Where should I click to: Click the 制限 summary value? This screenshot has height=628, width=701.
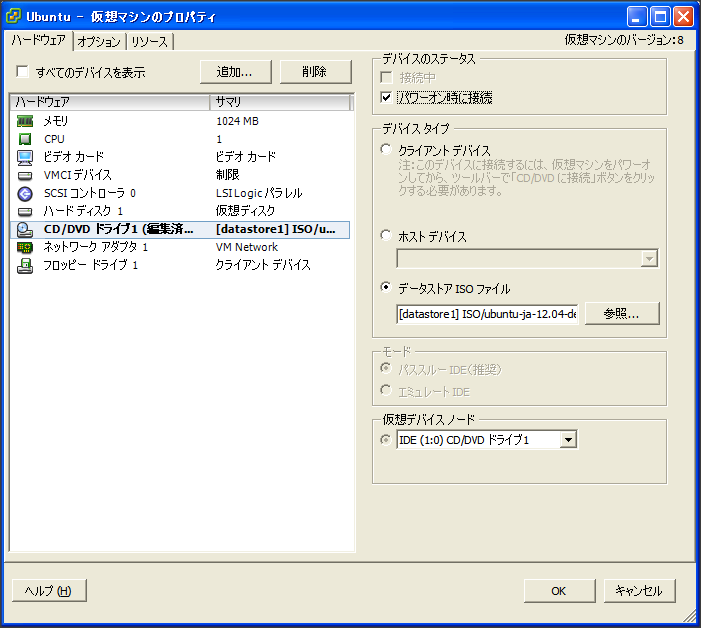coord(228,175)
